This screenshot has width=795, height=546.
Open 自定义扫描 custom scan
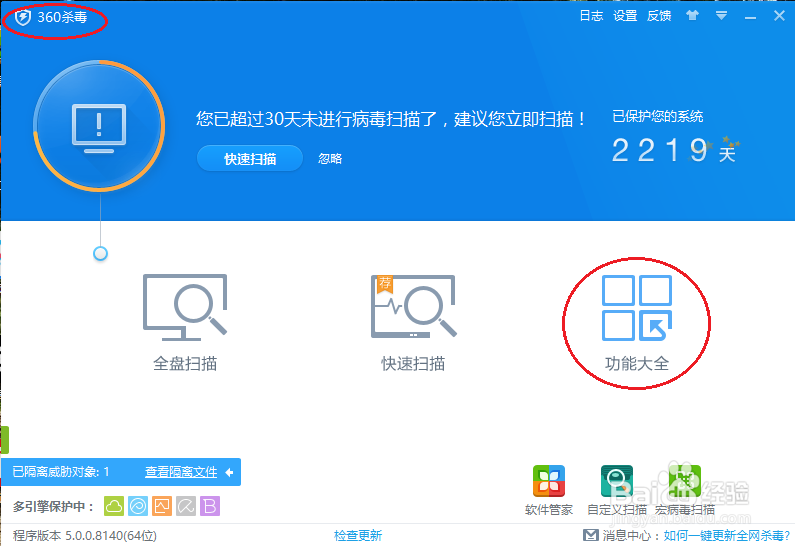(617, 490)
